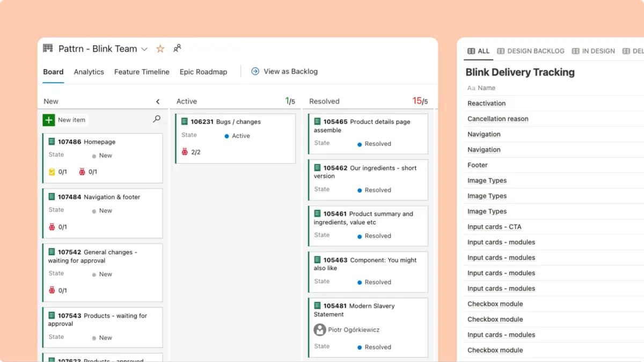644x362 pixels.
Task: Click the work item icon of card 107486
Action: 52,142
